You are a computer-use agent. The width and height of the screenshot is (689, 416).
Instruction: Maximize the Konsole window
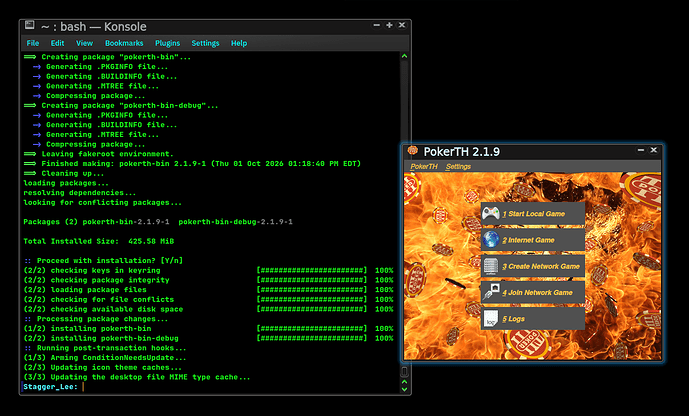point(389,25)
